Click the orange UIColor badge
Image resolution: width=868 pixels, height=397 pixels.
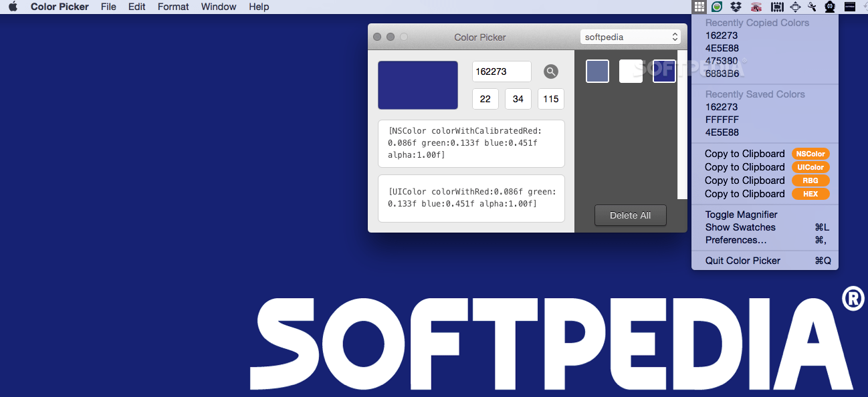[810, 167]
